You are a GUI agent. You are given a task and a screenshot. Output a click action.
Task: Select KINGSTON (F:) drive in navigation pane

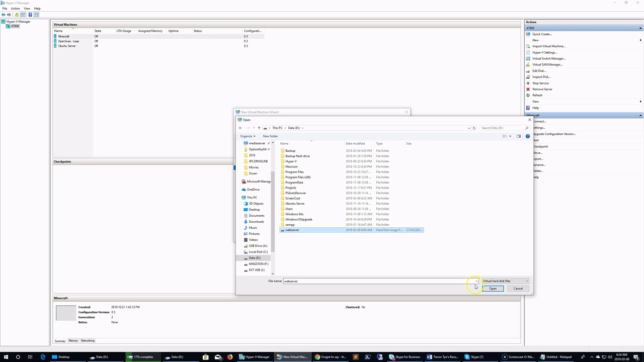tap(258, 264)
